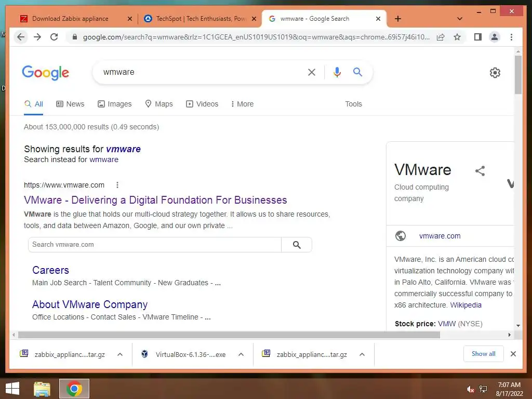The height and width of the screenshot is (399, 532).
Task: Close the TechSpot tab
Action: [254, 19]
